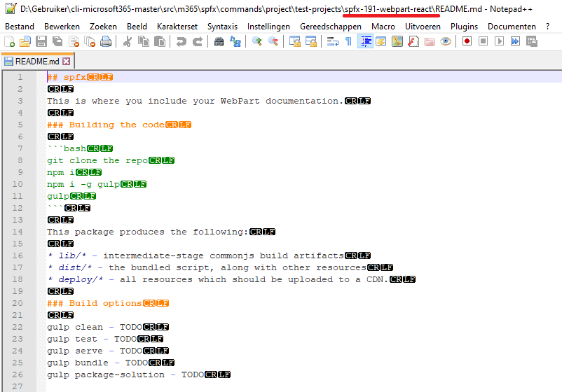The image size is (562, 392).
Task: Save the currently recorded macro
Action: tap(532, 41)
